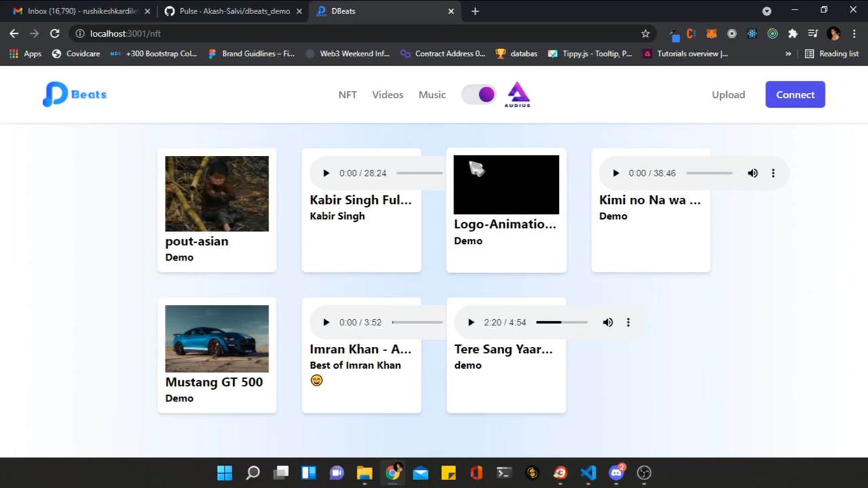Image resolution: width=868 pixels, height=488 pixels.
Task: Play the Kimi no Na wa audio
Action: (x=616, y=174)
